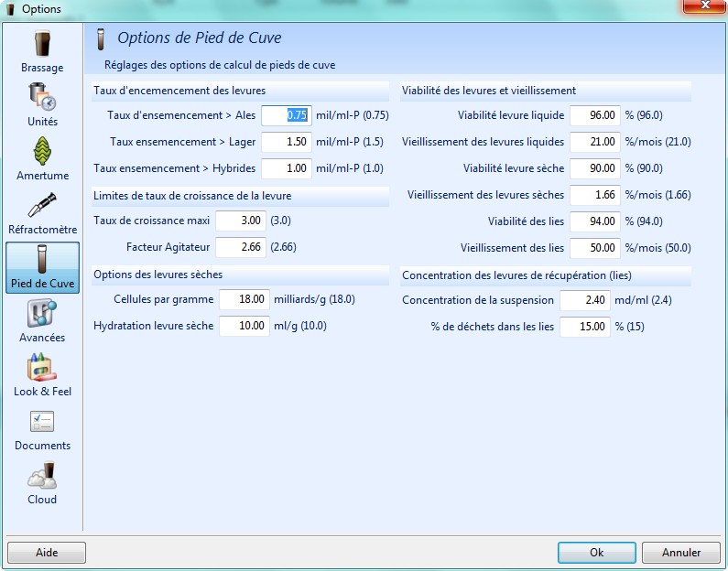The height and width of the screenshot is (571, 728).
Task: Open the Cloud options icon
Action: pos(42,476)
